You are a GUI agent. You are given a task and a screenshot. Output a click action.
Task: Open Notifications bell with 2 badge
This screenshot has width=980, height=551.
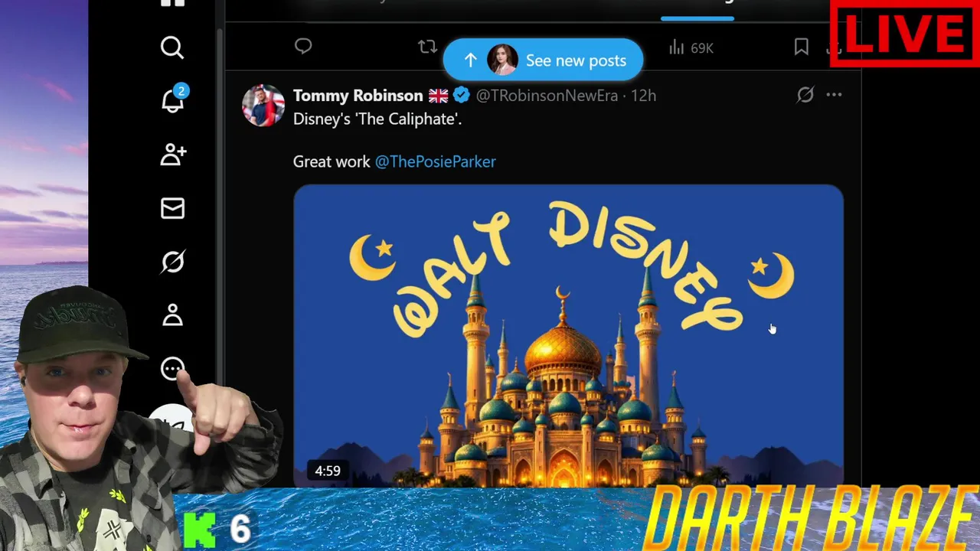coord(174,99)
